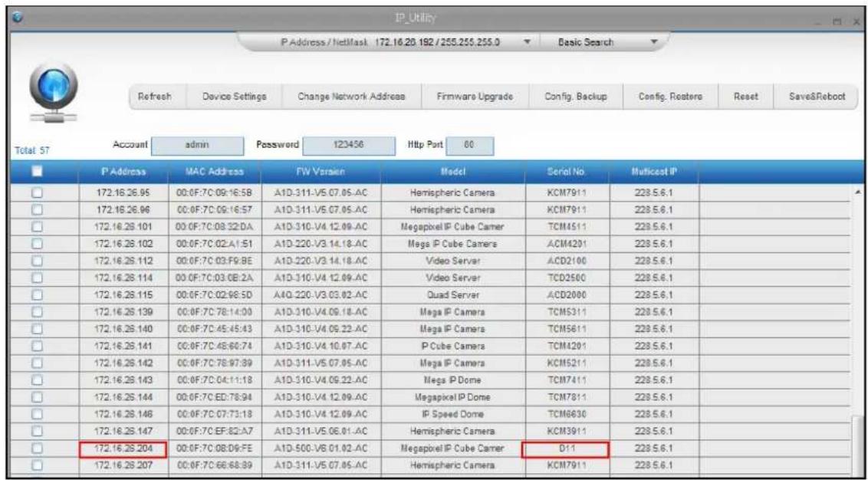Click the Quad Server model cell
This screenshot has width=868, height=480.
453,294
